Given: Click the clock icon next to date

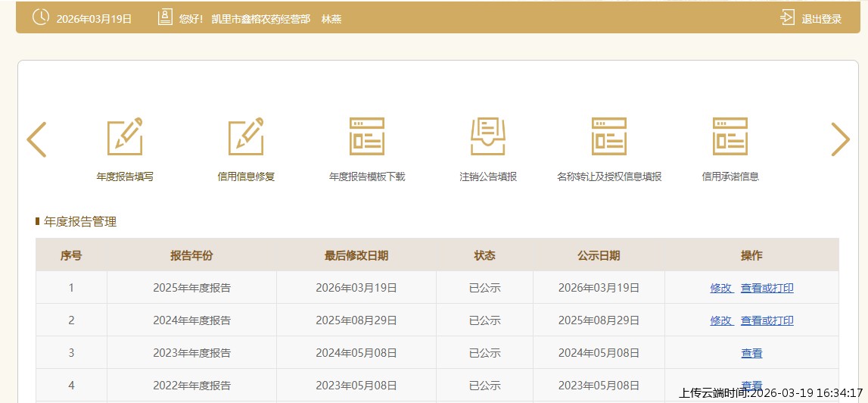Looking at the screenshot, I should pos(41,18).
